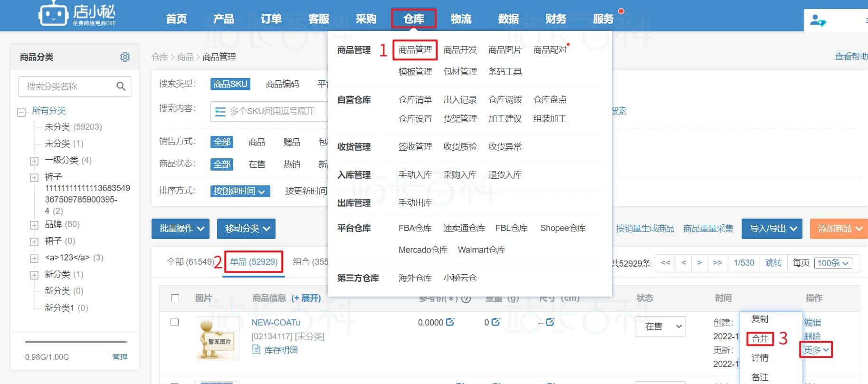Click the magnifier icon in category search

(x=121, y=86)
